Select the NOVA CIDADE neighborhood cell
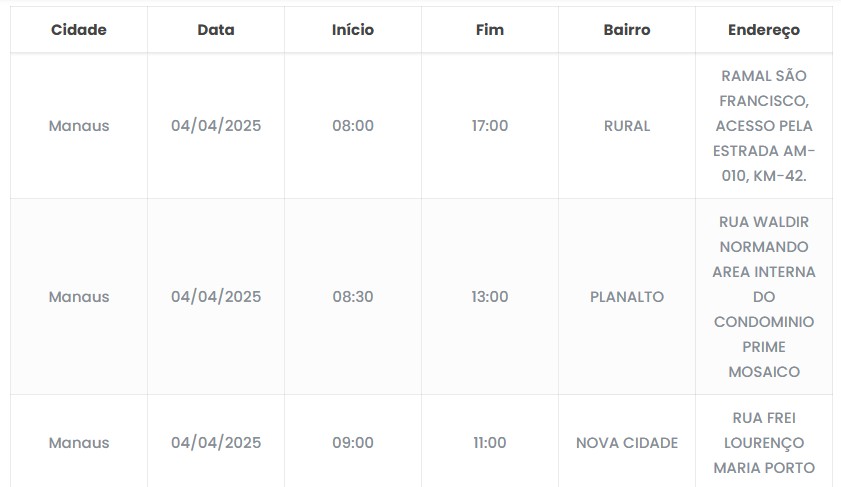Viewport: 841px width, 487px height. click(627, 443)
